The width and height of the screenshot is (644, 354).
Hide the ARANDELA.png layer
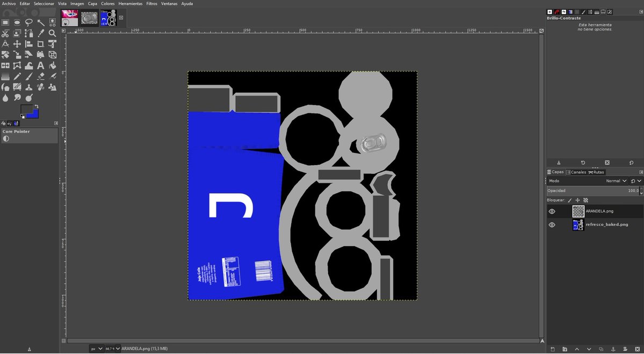coord(552,211)
